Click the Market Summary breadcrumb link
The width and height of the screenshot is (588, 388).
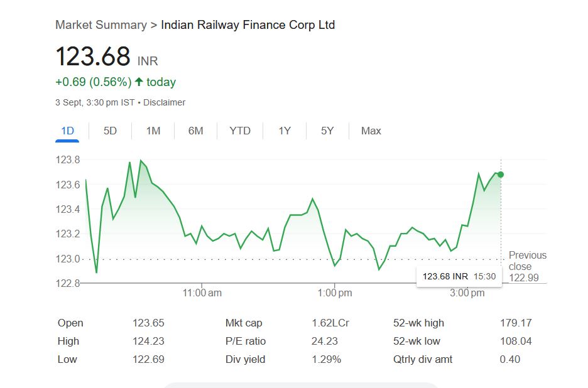101,25
